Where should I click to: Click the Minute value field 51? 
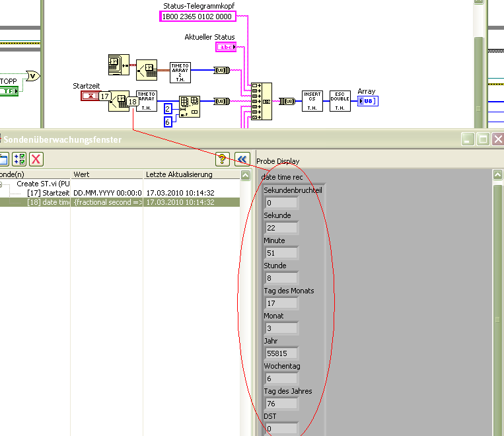tap(281, 253)
